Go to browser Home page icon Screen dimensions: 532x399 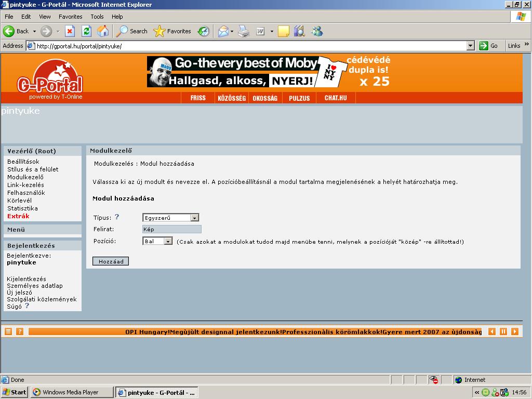coord(103,31)
